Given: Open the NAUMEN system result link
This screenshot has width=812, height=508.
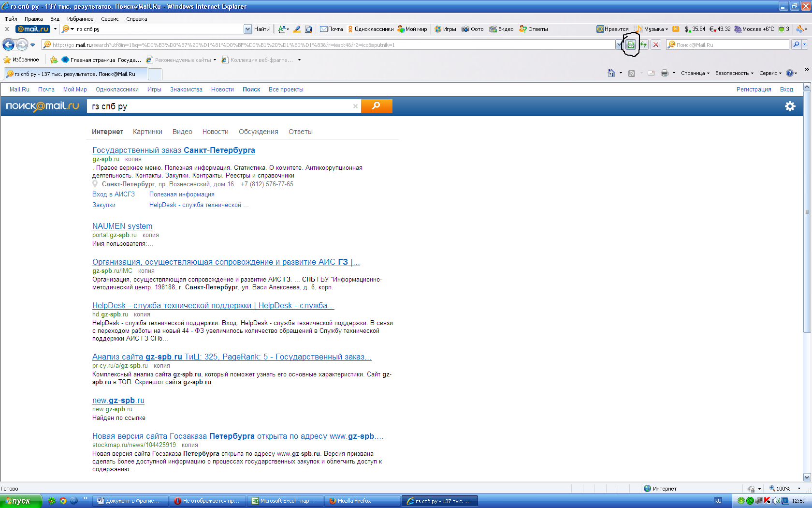Looking at the screenshot, I should point(122,226).
